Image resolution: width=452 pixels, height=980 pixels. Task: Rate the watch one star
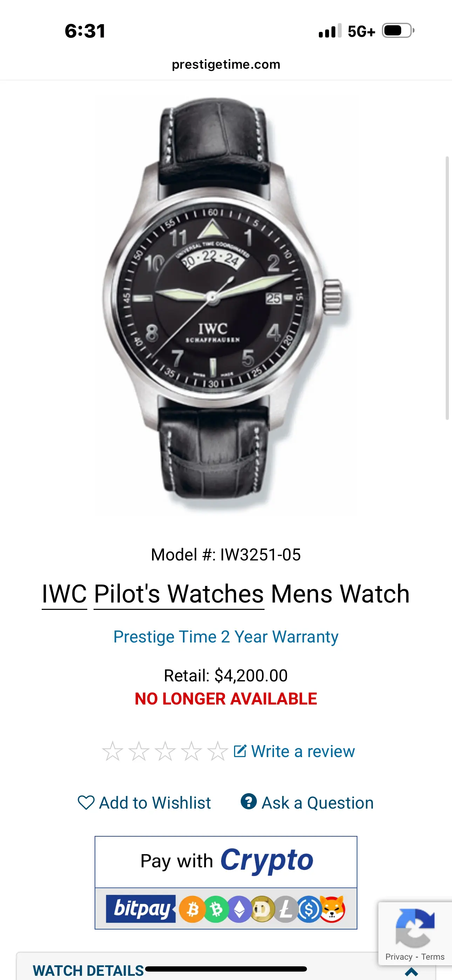pyautogui.click(x=112, y=751)
